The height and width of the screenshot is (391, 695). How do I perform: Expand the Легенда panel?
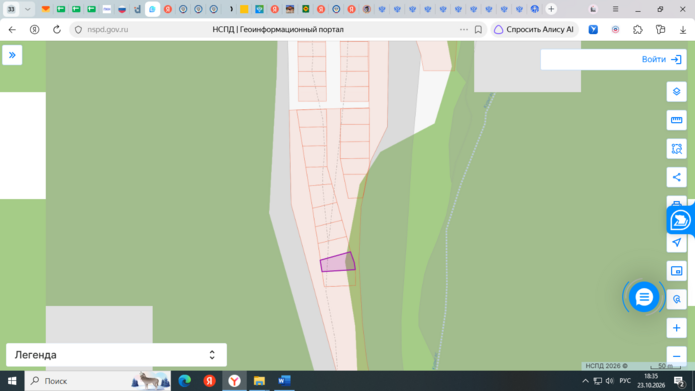click(x=116, y=355)
